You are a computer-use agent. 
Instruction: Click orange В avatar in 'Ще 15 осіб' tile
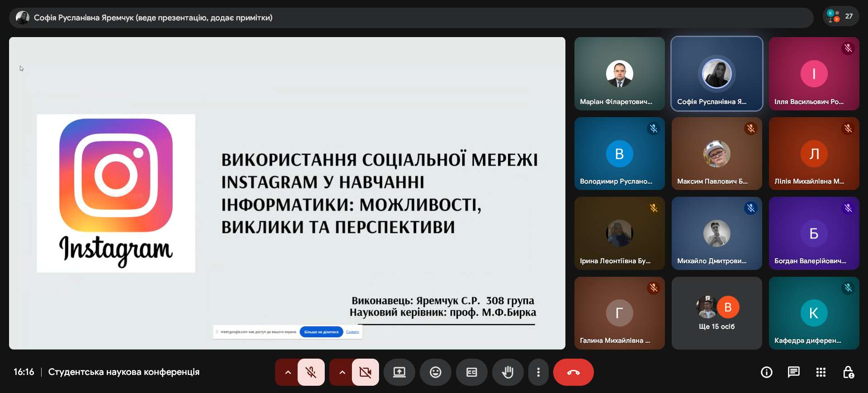click(x=728, y=307)
